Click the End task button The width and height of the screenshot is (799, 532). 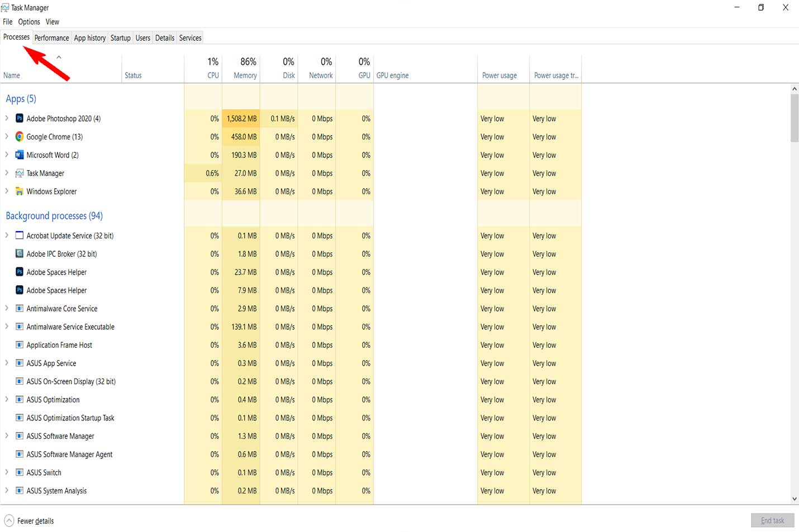(772, 520)
